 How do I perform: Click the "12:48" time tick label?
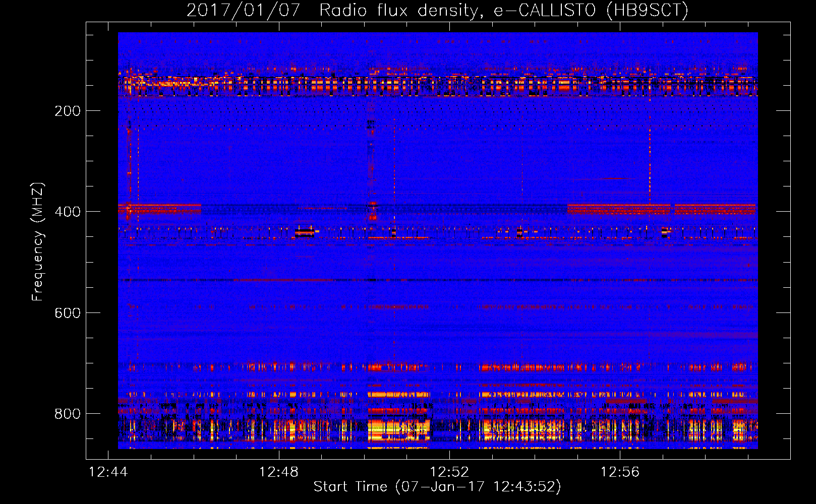tap(279, 472)
